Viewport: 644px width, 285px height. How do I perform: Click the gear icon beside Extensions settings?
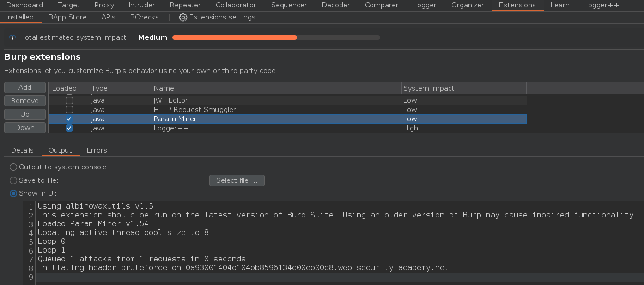(183, 17)
